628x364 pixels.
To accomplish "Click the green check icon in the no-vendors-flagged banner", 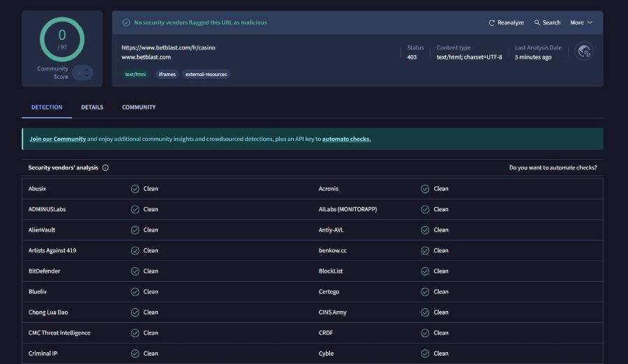I will pyautogui.click(x=126, y=23).
